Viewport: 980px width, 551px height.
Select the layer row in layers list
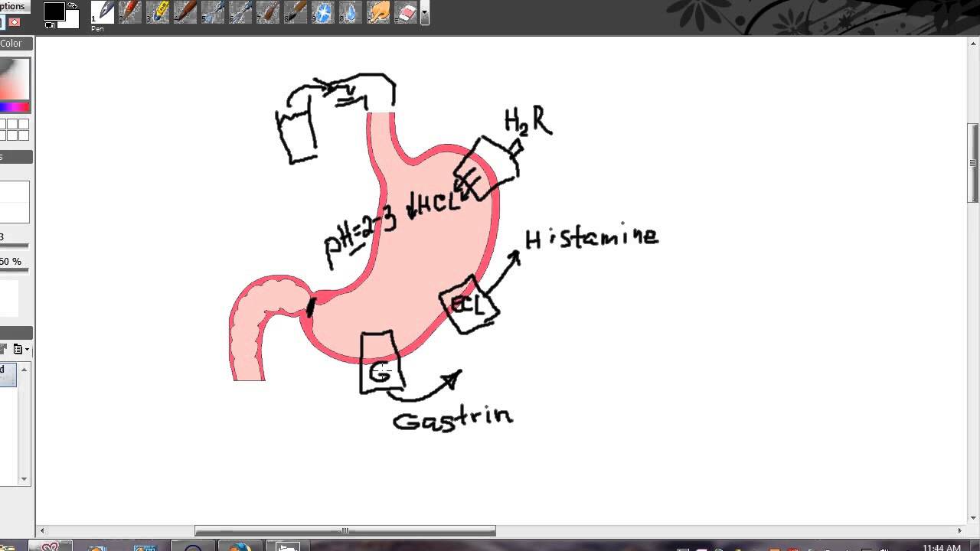[8, 375]
